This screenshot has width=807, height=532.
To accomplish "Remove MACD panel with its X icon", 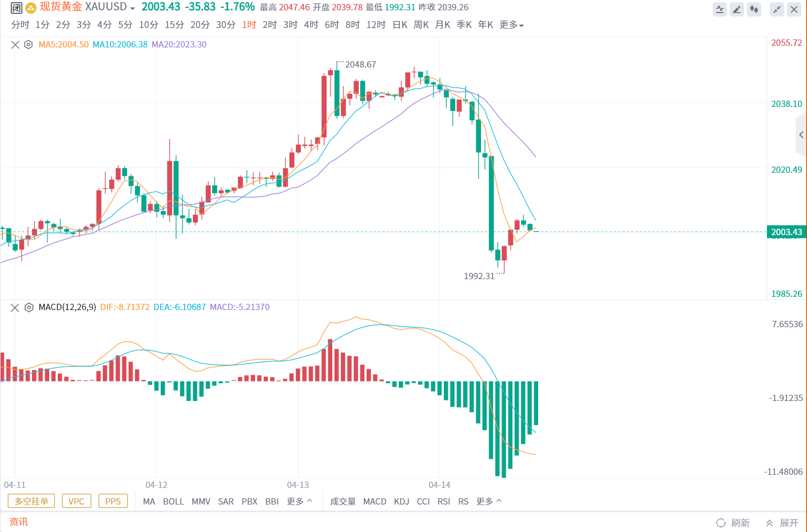I will [15, 307].
